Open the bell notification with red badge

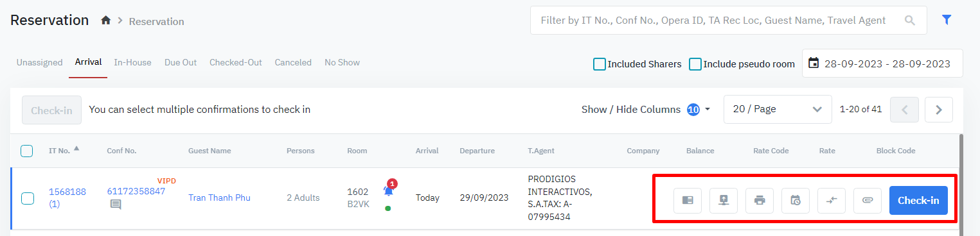(x=389, y=189)
